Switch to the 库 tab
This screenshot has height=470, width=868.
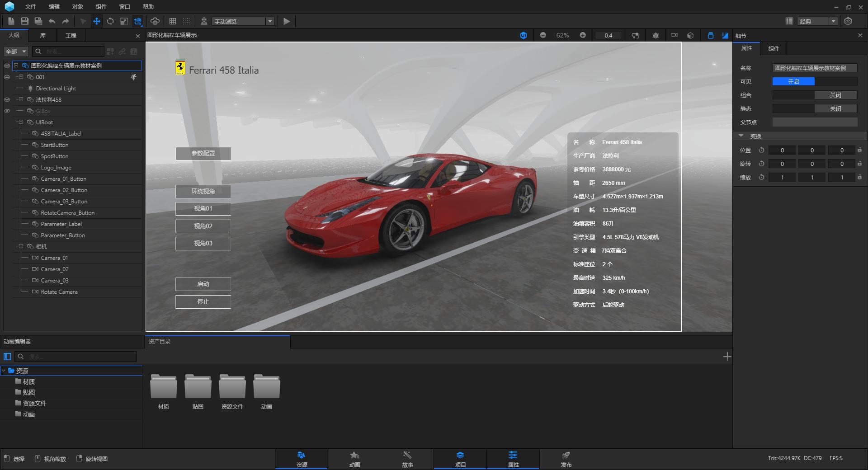[x=42, y=35]
